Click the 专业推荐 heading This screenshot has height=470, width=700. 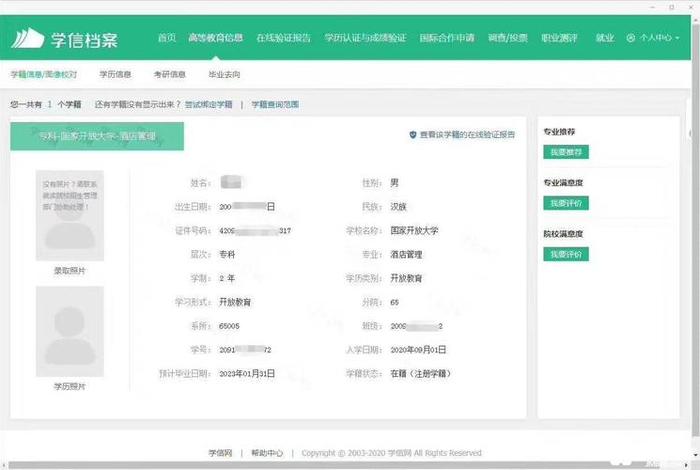(x=559, y=132)
